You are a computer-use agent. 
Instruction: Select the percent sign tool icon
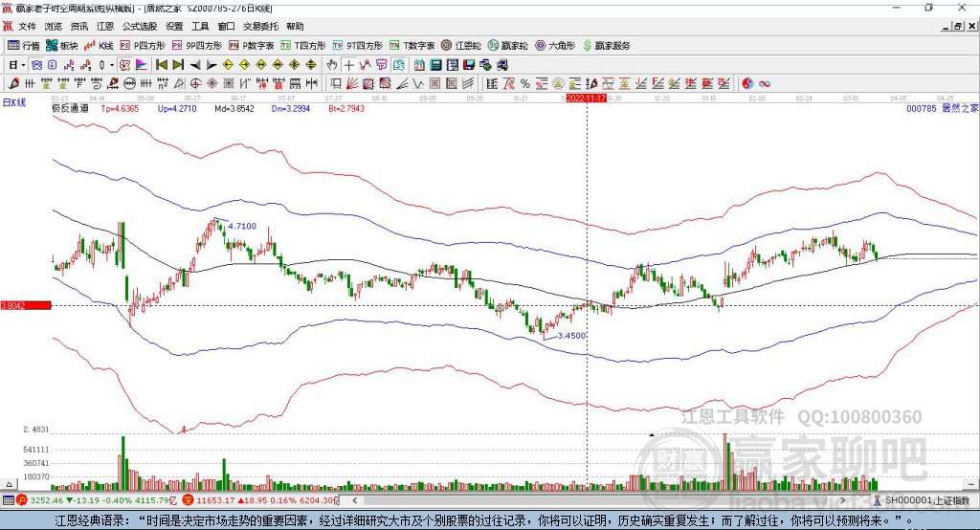(525, 83)
